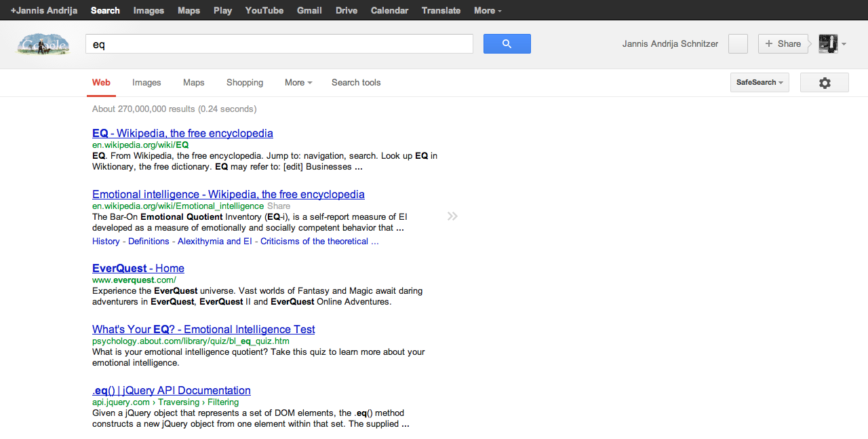This screenshot has height=439, width=868.
Task: Click the blue magnifier search button
Action: (x=507, y=43)
